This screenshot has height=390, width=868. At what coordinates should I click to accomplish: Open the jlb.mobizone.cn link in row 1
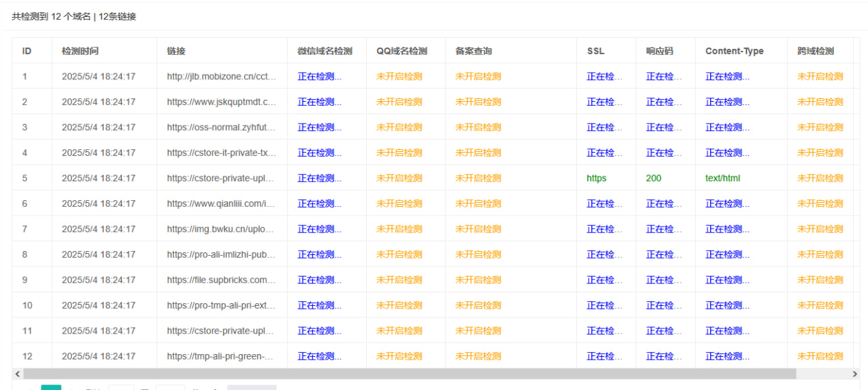tap(221, 77)
